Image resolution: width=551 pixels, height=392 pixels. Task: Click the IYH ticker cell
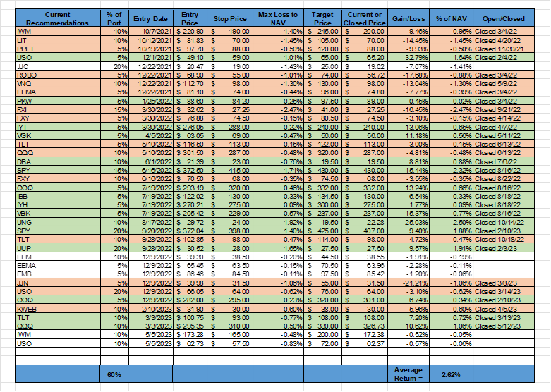point(58,204)
